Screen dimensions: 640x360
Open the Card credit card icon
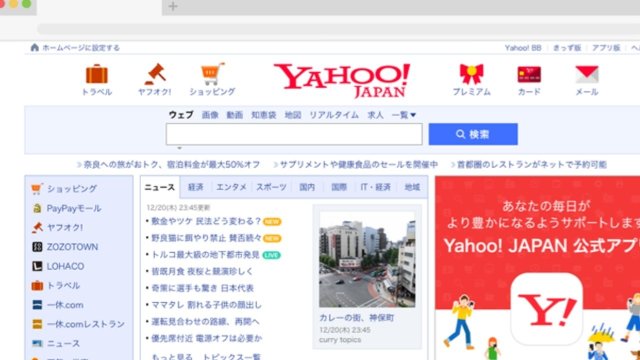click(529, 75)
